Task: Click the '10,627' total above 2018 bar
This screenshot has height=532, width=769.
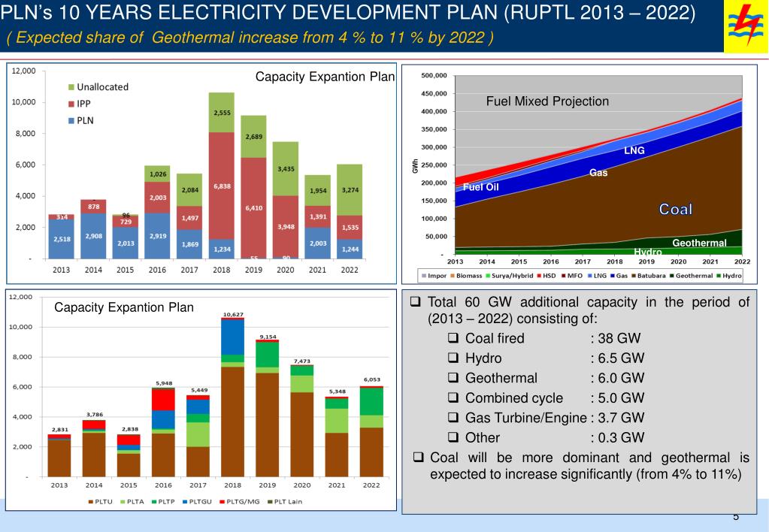Action: 233,314
